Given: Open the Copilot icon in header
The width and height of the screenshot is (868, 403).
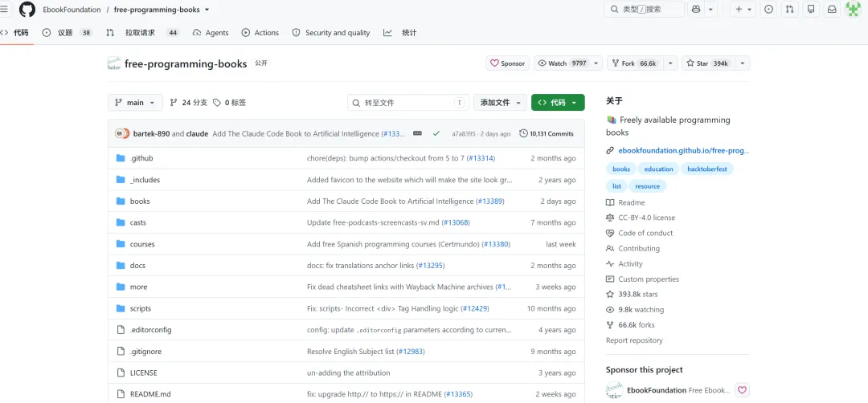Looking at the screenshot, I should pyautogui.click(x=696, y=10).
